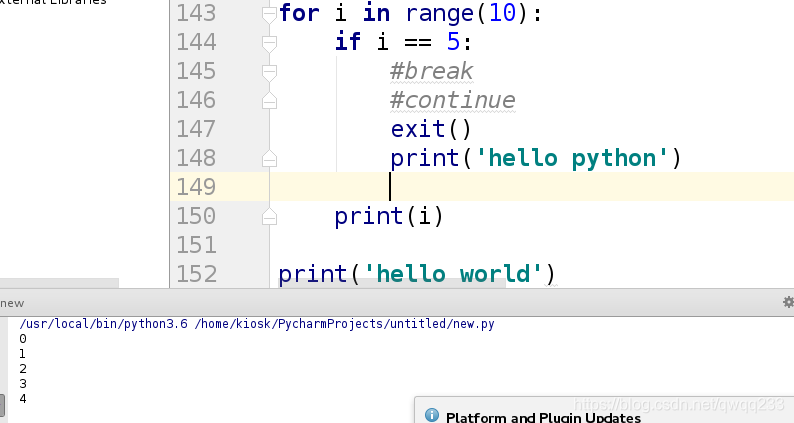Collapse the if block fold marker on line 144
Viewport: 794px width, 423px height.
click(x=269, y=44)
